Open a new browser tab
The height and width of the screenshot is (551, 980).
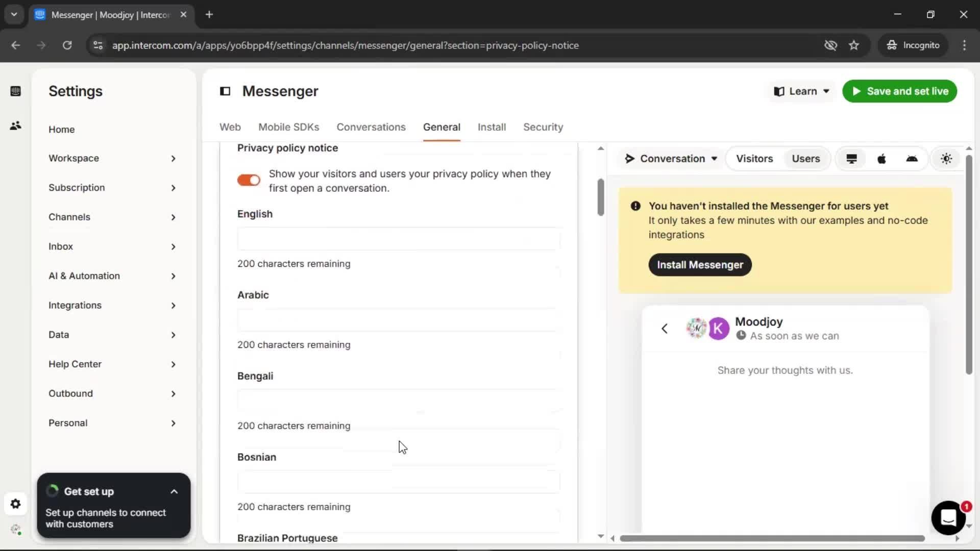point(209,14)
